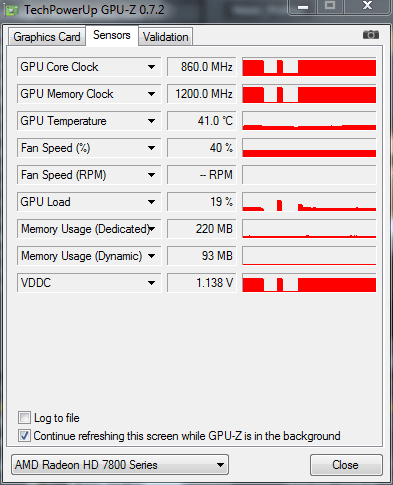Click the camera screenshot icon
The height and width of the screenshot is (485, 393).
click(x=371, y=34)
